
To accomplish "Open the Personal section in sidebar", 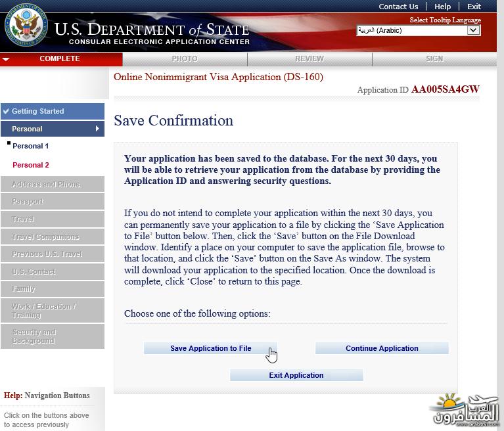I will click(x=53, y=129).
